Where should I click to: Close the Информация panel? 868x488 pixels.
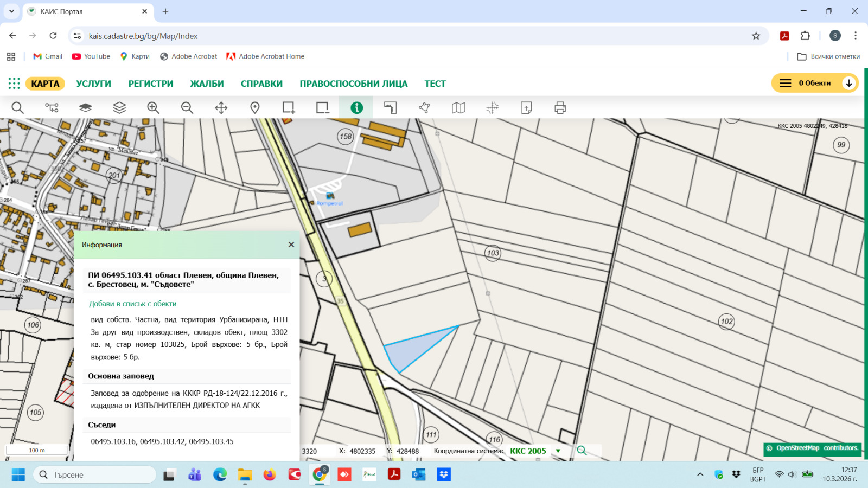[291, 245]
